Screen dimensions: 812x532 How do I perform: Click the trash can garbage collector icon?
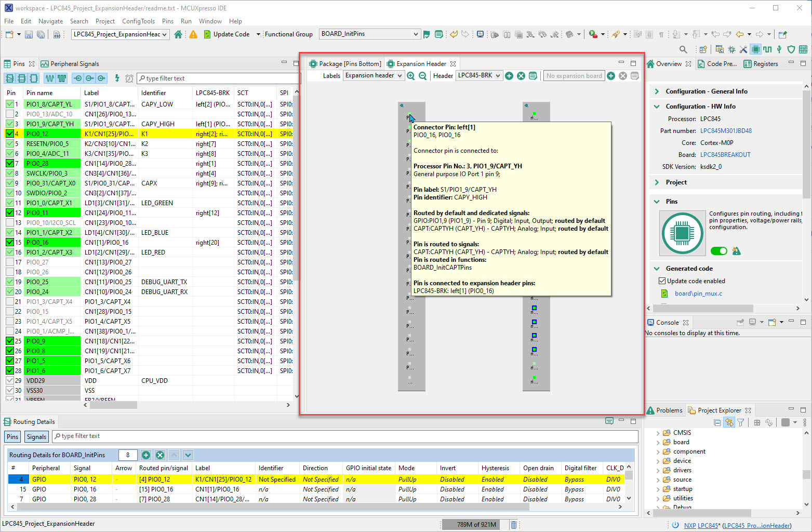(x=513, y=525)
